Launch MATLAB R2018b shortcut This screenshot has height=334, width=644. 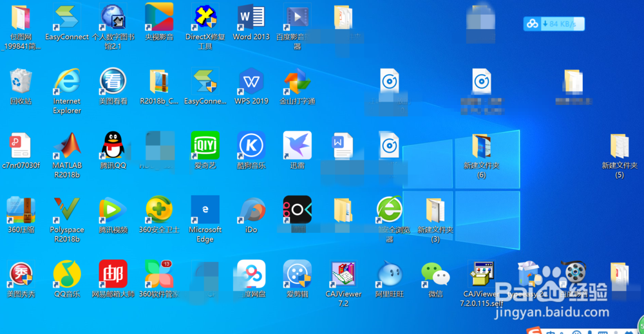[x=66, y=145]
